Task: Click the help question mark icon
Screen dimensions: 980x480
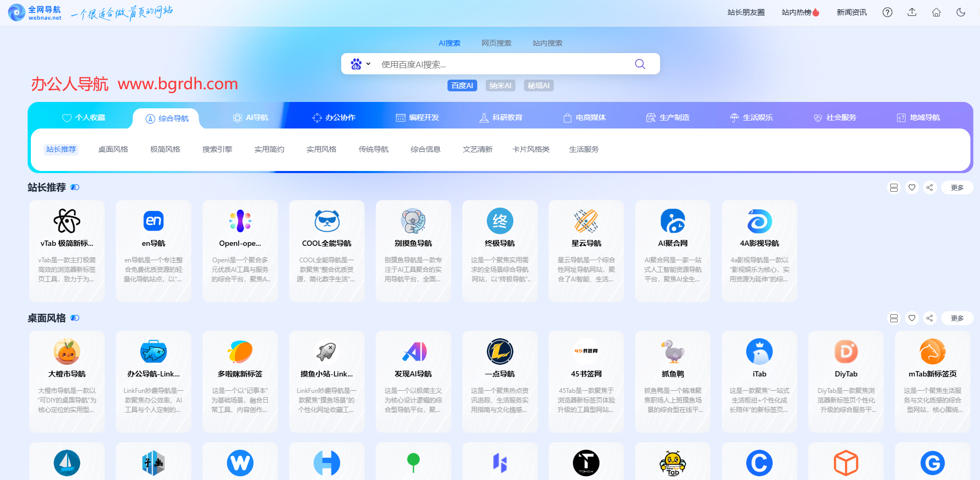Action: pos(887,12)
